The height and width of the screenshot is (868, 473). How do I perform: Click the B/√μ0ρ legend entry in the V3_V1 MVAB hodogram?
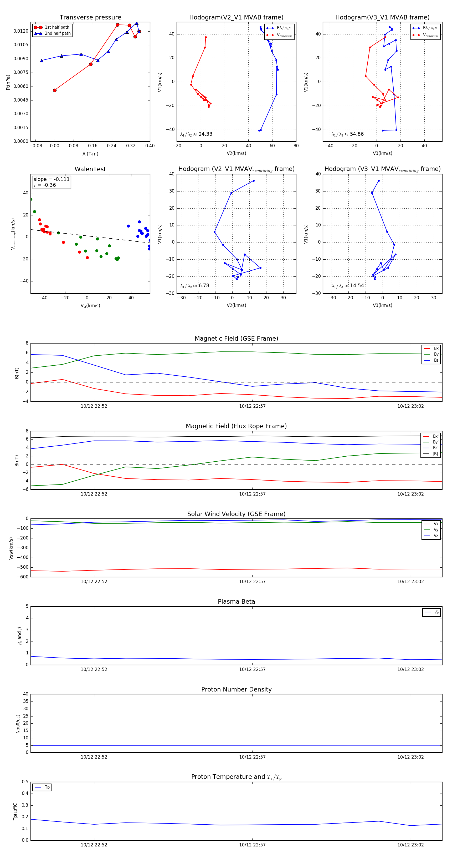(x=425, y=28)
